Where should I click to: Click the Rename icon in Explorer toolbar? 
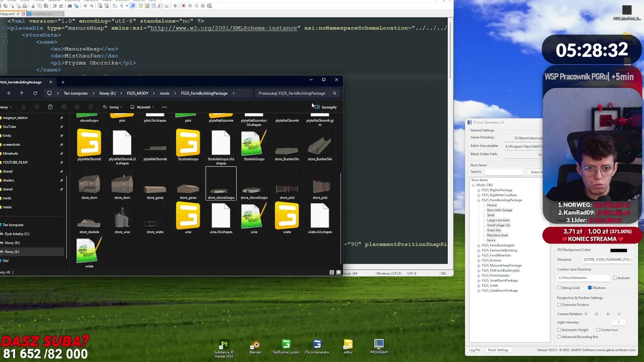coord(64,107)
